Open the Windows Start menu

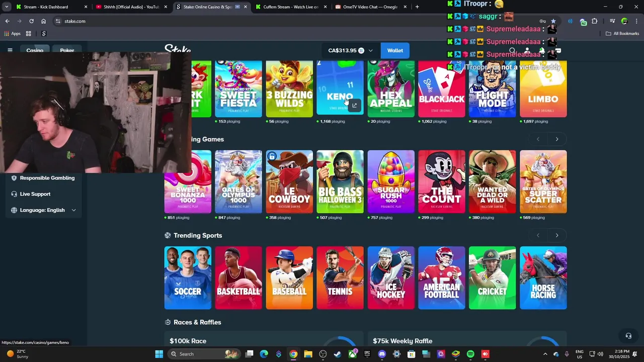pos(159,354)
